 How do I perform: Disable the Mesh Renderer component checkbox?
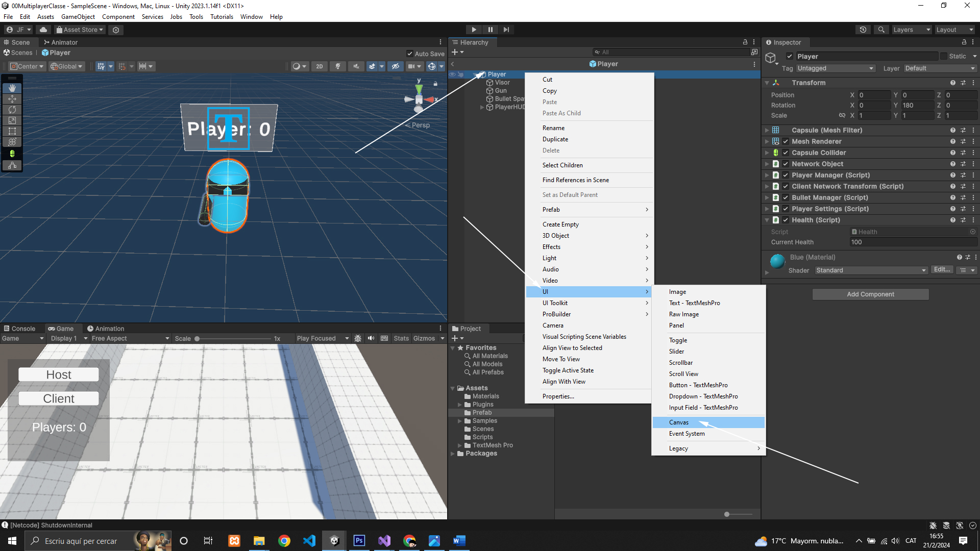coord(786,141)
